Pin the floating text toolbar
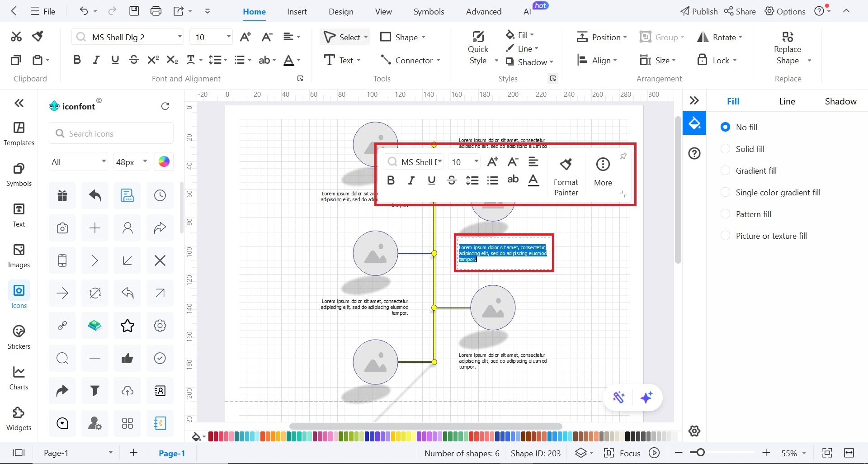This screenshot has width=868, height=464. click(623, 156)
